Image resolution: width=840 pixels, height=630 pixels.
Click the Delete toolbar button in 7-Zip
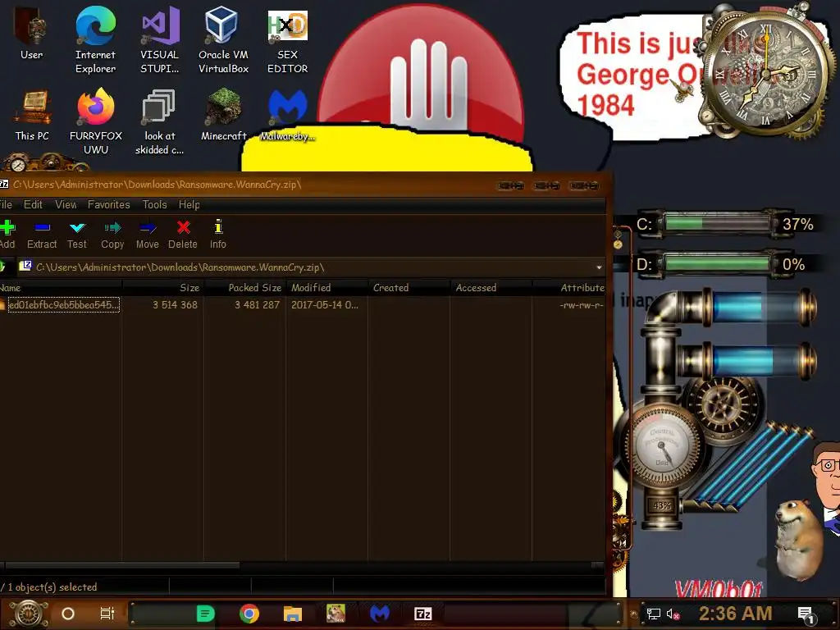(x=183, y=235)
